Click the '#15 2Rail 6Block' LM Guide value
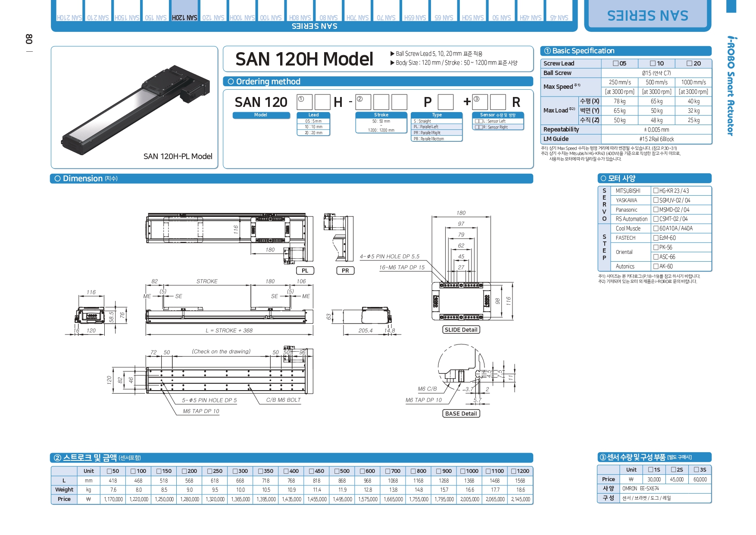756x535 pixels. (656, 139)
